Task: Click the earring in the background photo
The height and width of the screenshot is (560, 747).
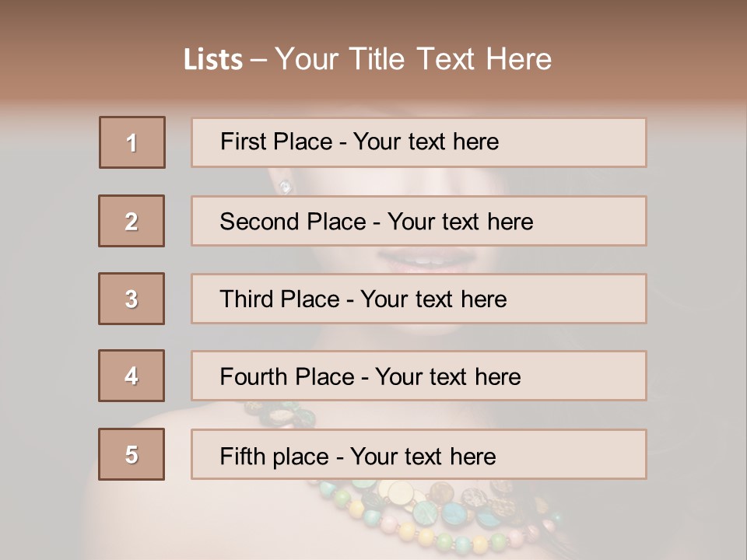Action: 285,187
